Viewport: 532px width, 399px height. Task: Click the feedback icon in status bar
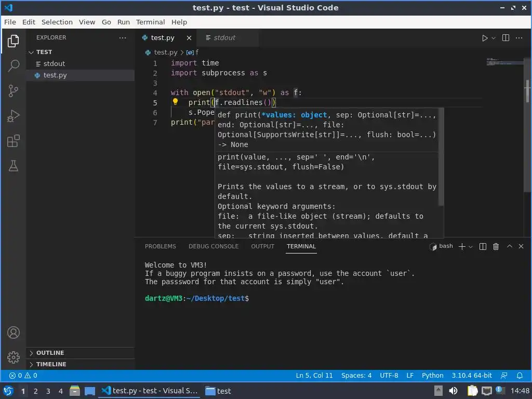coord(504,376)
